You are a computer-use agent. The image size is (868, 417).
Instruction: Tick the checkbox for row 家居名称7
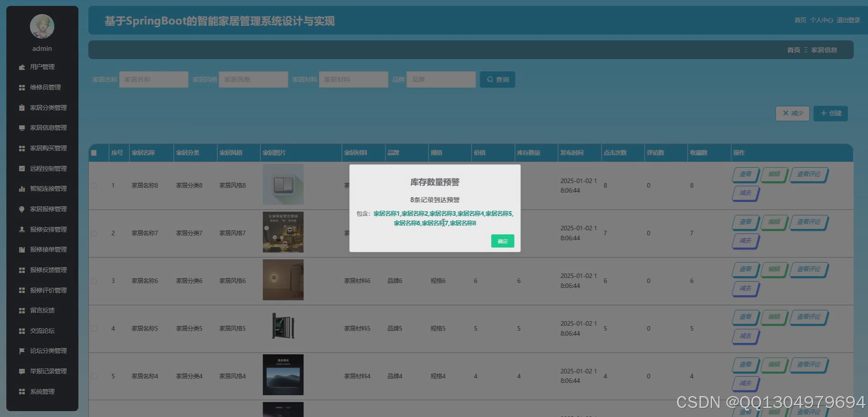94,233
